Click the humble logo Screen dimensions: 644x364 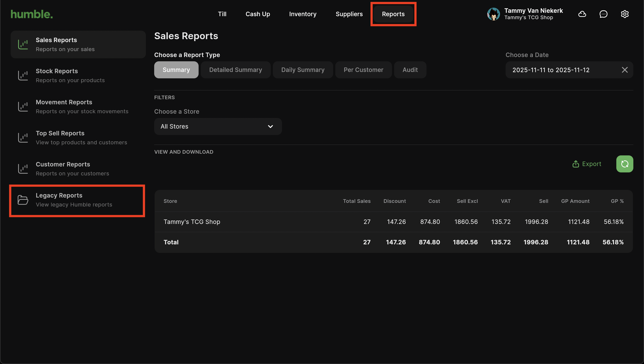(x=32, y=14)
